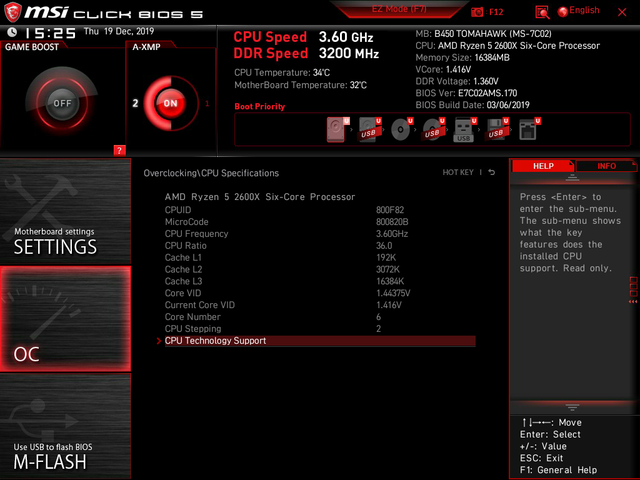Click the CPU Temperature 34°C reading

click(282, 73)
